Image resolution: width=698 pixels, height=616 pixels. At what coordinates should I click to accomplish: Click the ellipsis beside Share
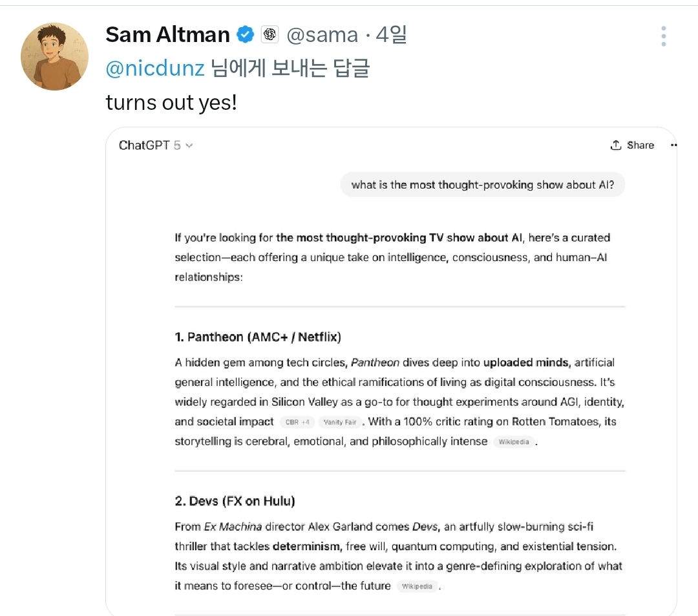click(673, 145)
